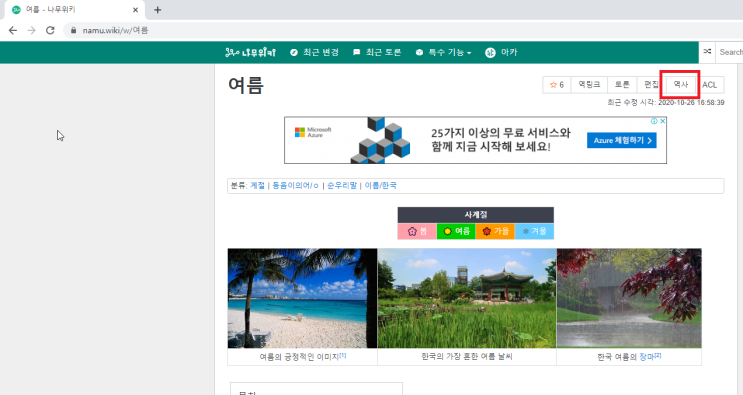Expand the 특수 기능 dropdown menu
The height and width of the screenshot is (395, 743).
443,52
